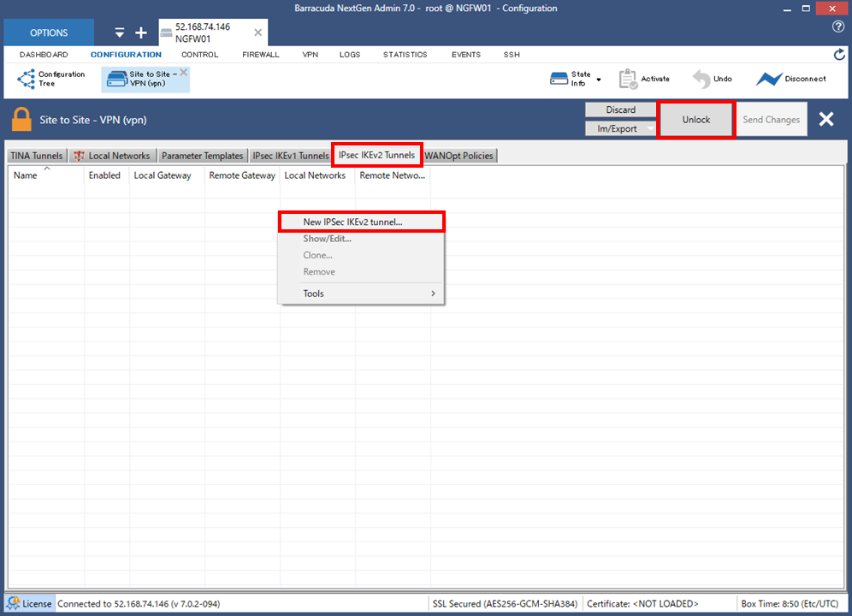Open the tab list dropdown arrow icon
The image size is (852, 616).
point(120,33)
